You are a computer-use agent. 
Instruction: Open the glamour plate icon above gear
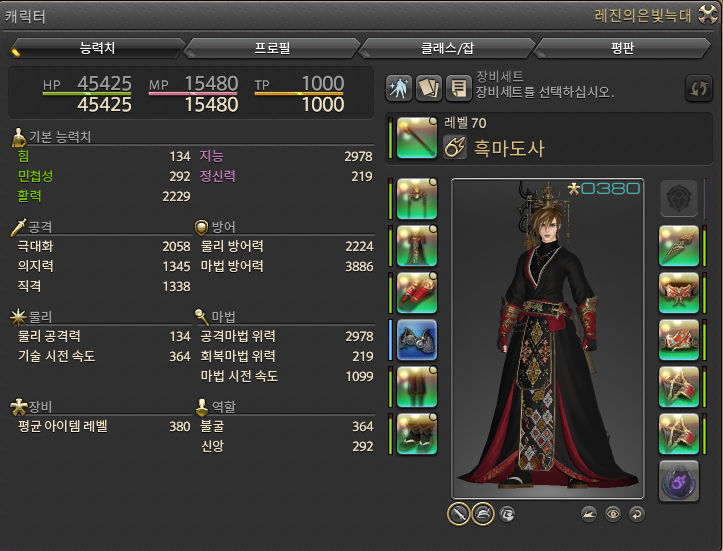[429, 88]
